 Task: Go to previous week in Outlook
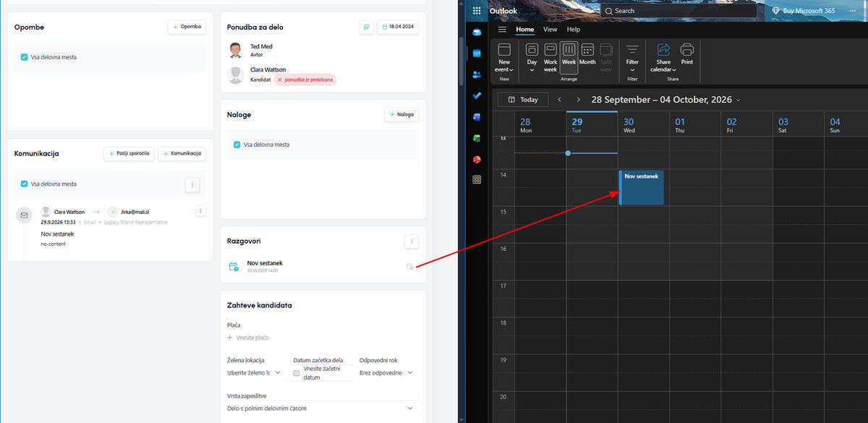(560, 100)
